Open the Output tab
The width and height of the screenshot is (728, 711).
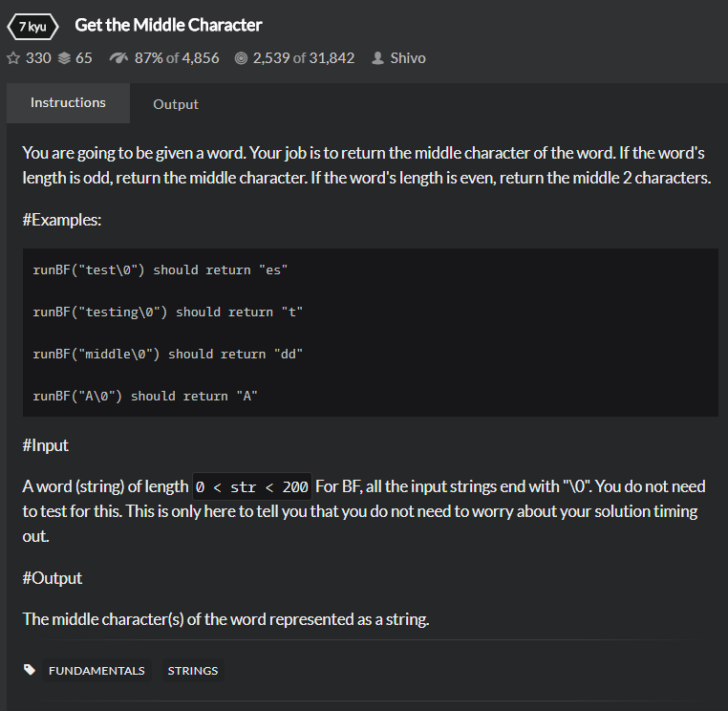point(176,104)
